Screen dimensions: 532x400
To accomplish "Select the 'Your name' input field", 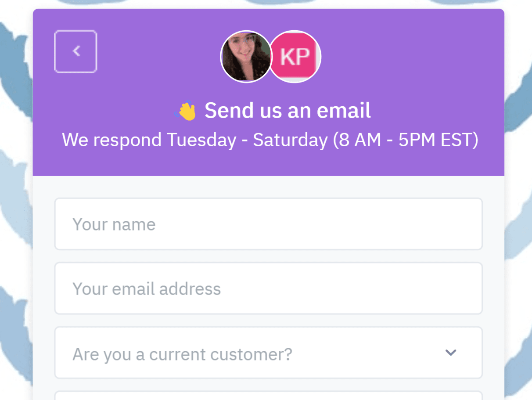I will point(268,224).
